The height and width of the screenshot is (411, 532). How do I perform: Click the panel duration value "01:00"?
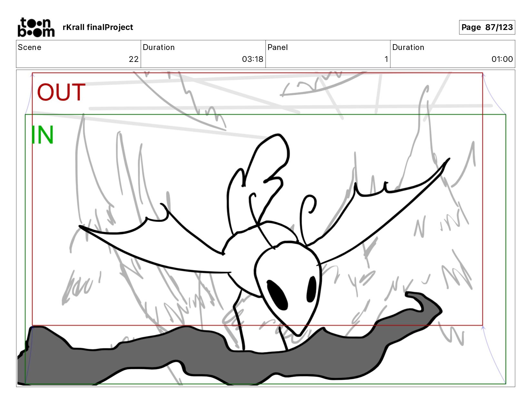(x=502, y=59)
